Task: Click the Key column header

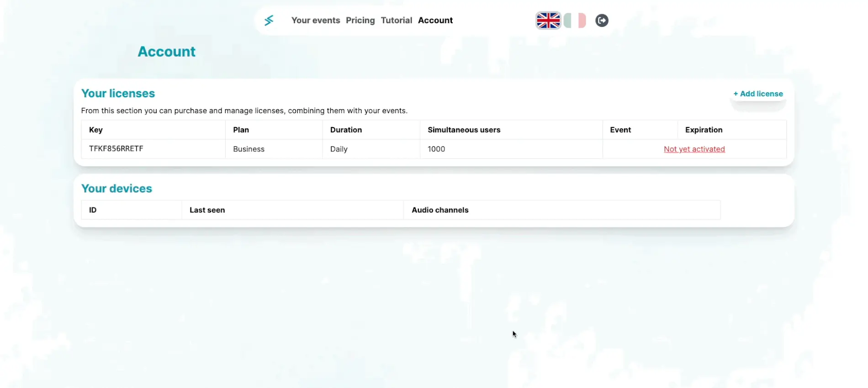Action: [96, 130]
